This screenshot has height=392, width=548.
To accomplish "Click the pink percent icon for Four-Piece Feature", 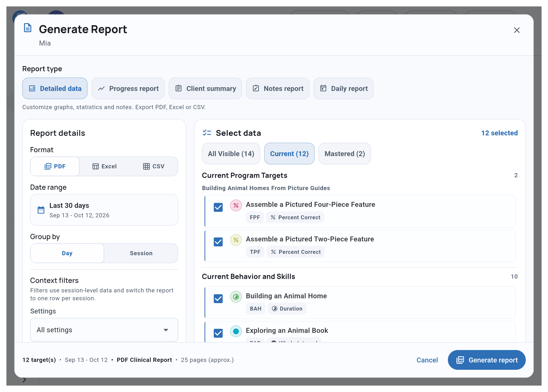I will point(236,205).
